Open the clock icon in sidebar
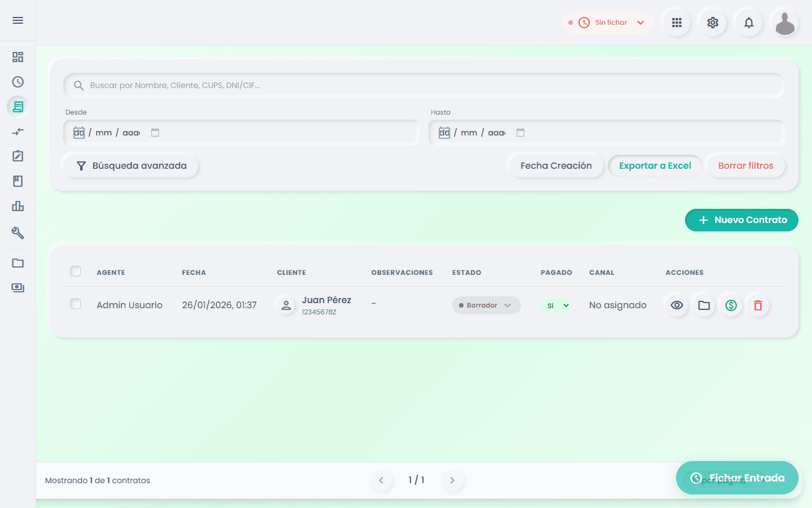812x508 pixels. tap(18, 82)
